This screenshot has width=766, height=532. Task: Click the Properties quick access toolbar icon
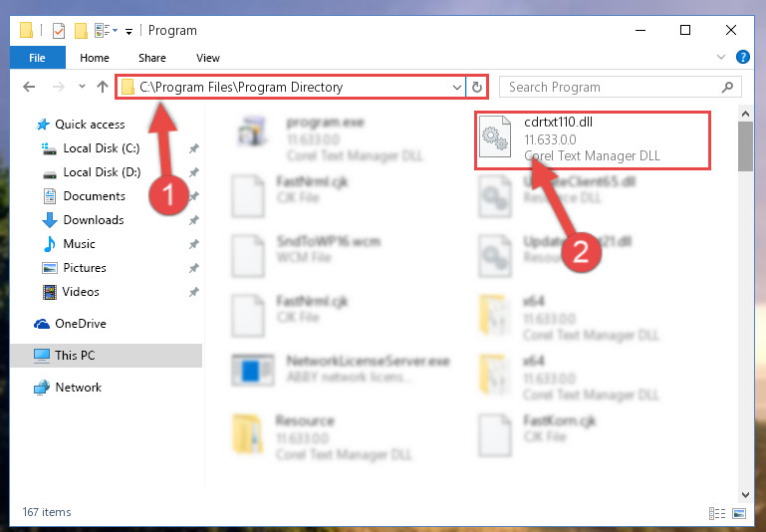pos(59,31)
